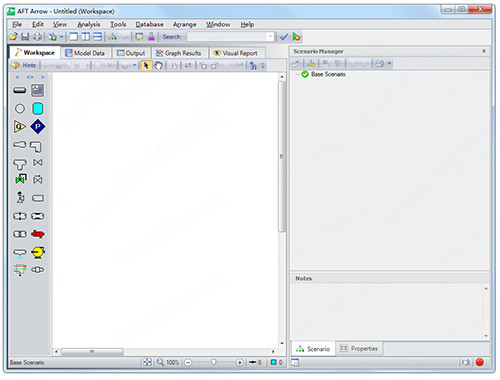Switch to Properties panel tab

click(359, 349)
